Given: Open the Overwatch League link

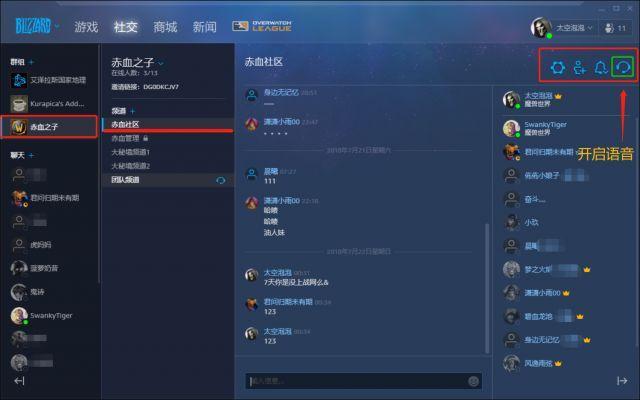Looking at the screenshot, I should coord(262,26).
